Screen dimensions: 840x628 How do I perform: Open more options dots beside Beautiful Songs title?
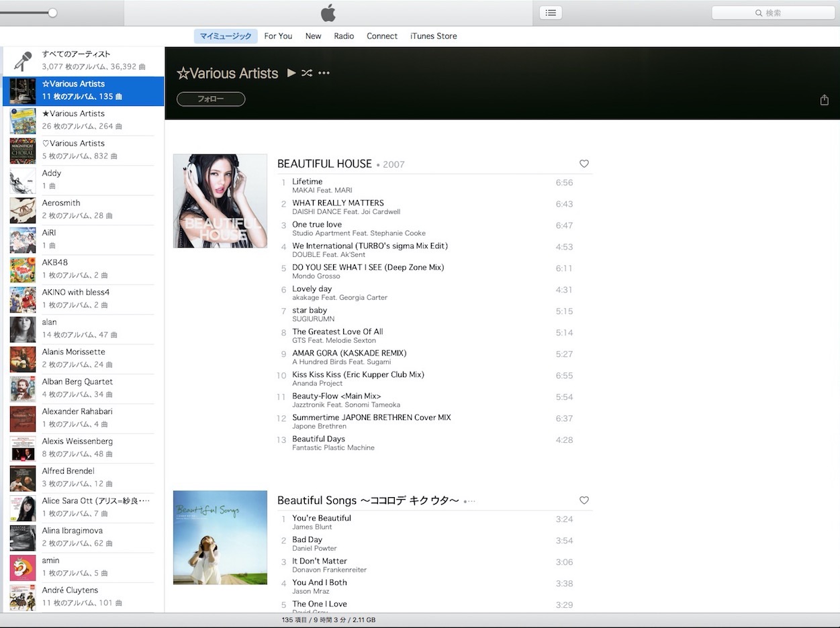click(x=471, y=501)
